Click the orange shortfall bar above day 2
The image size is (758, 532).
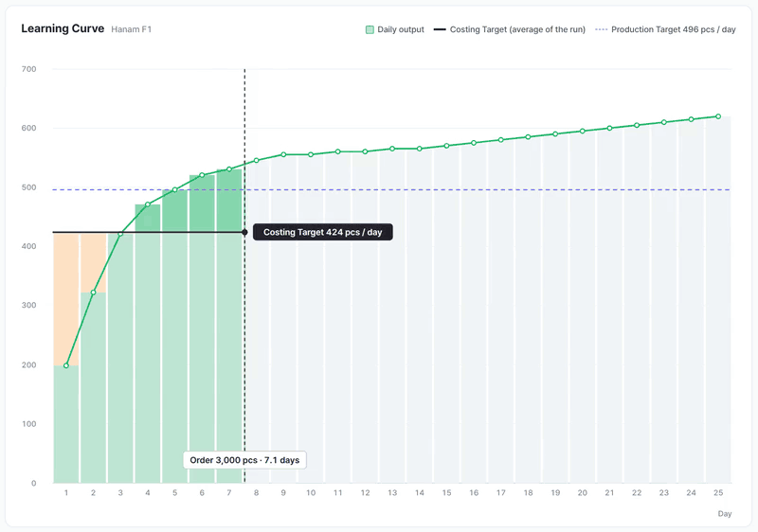click(x=93, y=262)
